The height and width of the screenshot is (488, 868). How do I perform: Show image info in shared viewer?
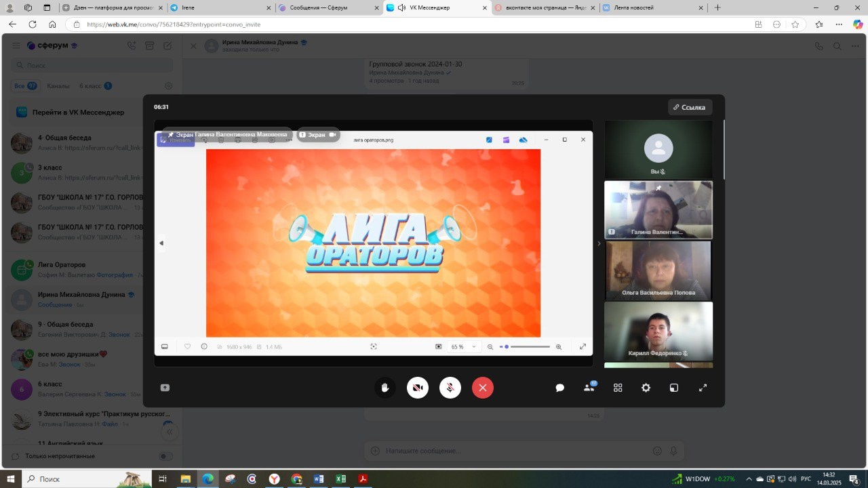pos(204,346)
